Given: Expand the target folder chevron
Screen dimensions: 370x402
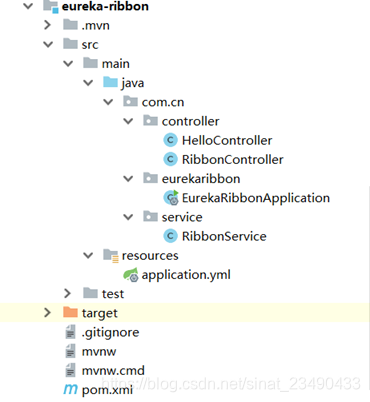Looking at the screenshot, I should pyautogui.click(x=48, y=312).
